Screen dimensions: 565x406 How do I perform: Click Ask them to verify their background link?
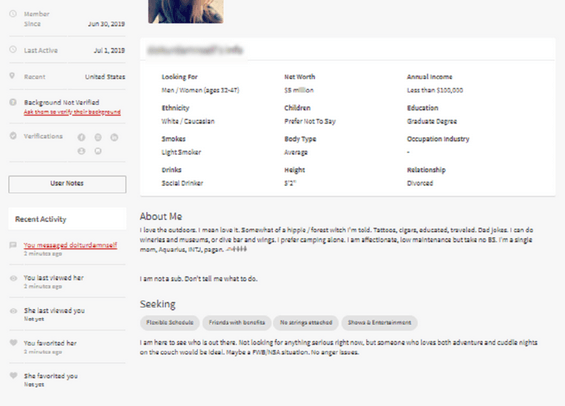tap(72, 112)
